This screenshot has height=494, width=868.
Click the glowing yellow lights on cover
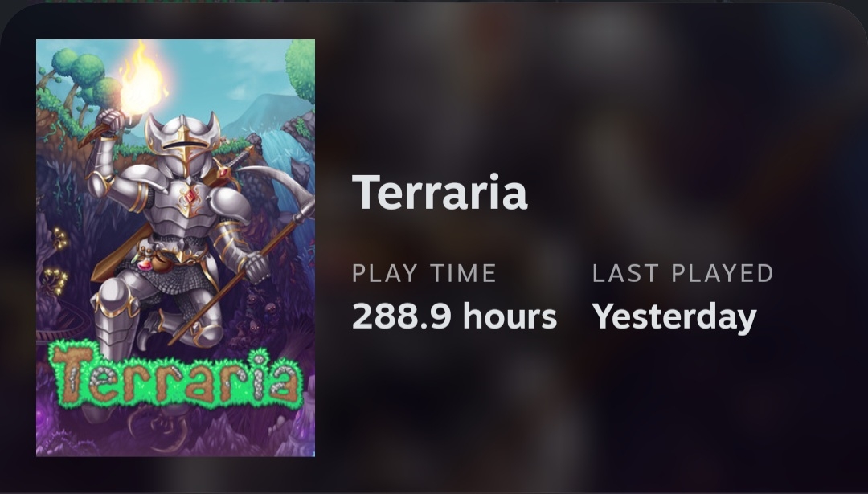coord(56,260)
